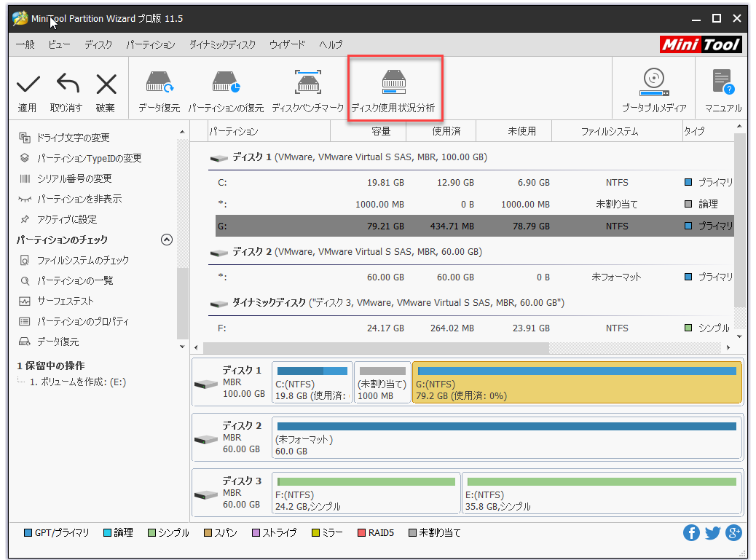Sort by the 容量 column header
756x560 pixels.
point(369,131)
